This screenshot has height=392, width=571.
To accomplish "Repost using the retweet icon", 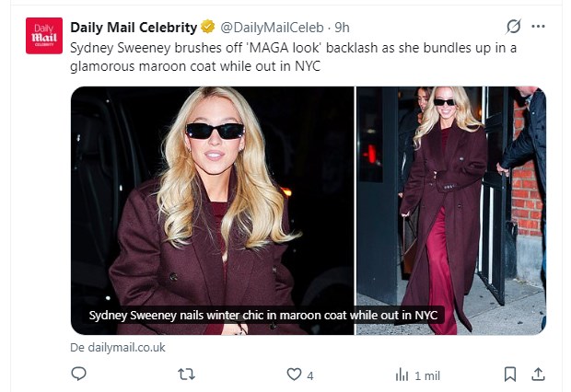I will tap(186, 375).
